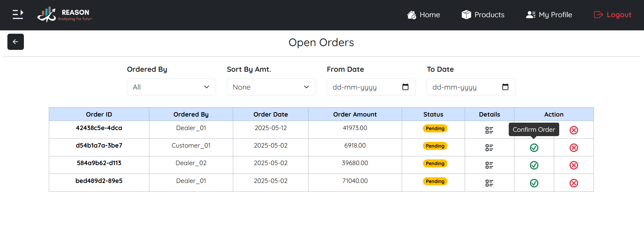Open the To Date calendar picker
The image size is (644, 249).
[x=505, y=87]
